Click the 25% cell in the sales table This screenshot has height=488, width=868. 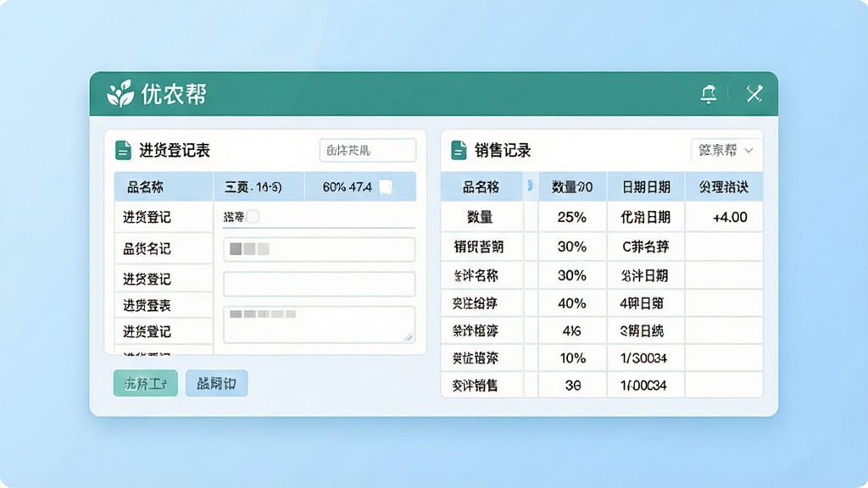572,217
